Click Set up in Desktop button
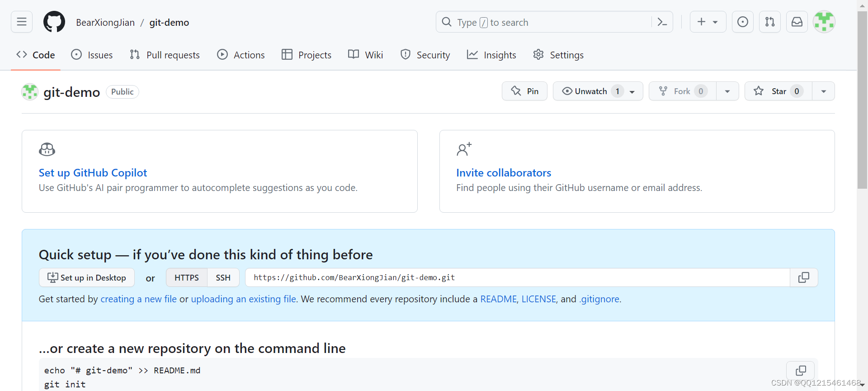868x391 pixels. click(x=87, y=277)
